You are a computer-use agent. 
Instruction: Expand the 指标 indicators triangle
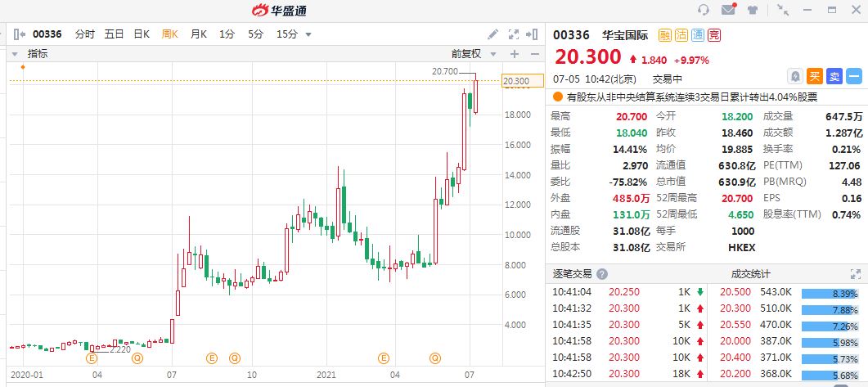coord(16,54)
